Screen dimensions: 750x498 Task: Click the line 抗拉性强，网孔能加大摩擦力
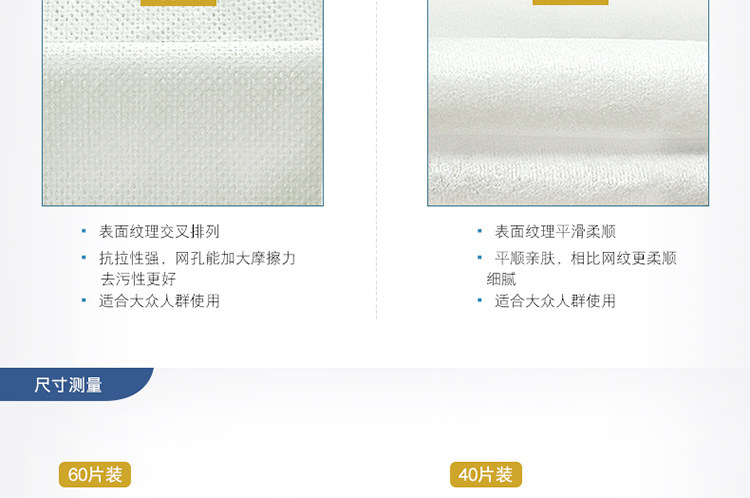tap(197, 258)
